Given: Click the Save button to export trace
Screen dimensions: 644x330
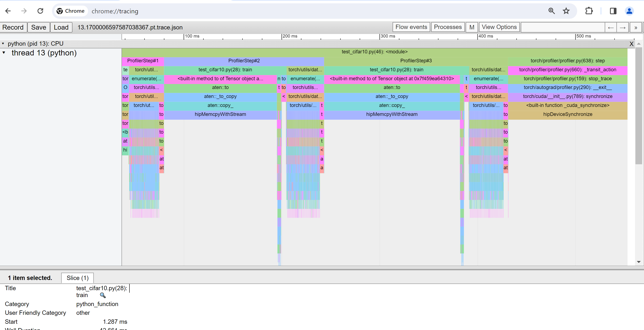Looking at the screenshot, I should pyautogui.click(x=39, y=27).
